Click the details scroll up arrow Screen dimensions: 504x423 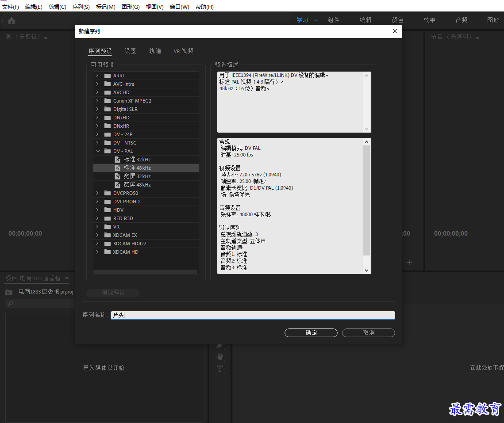(x=366, y=141)
